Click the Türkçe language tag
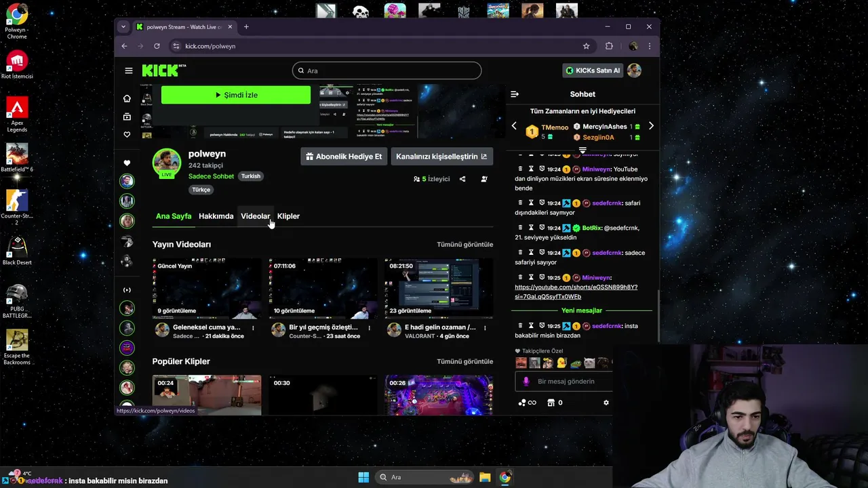The image size is (868, 488). coord(201,190)
